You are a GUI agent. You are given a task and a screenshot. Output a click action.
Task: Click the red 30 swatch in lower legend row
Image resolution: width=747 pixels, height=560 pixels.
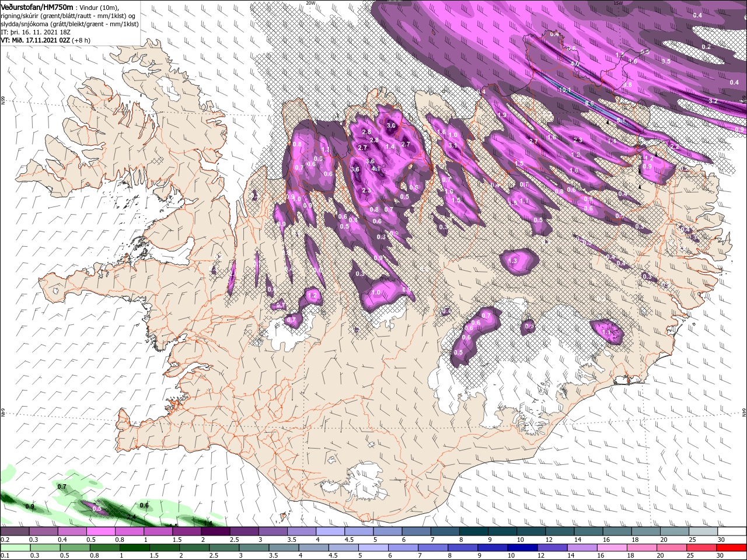click(731, 547)
